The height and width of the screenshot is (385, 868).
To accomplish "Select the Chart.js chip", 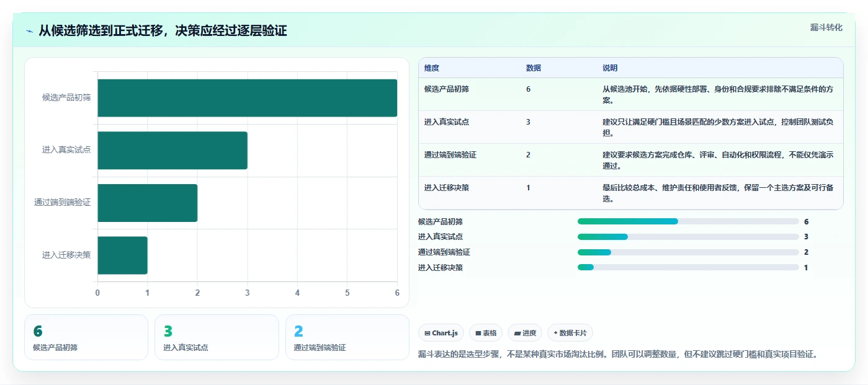I will pos(441,333).
